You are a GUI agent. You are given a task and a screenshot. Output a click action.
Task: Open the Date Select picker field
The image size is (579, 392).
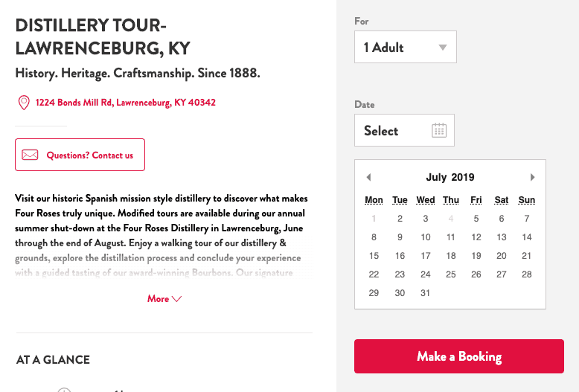[x=404, y=131]
